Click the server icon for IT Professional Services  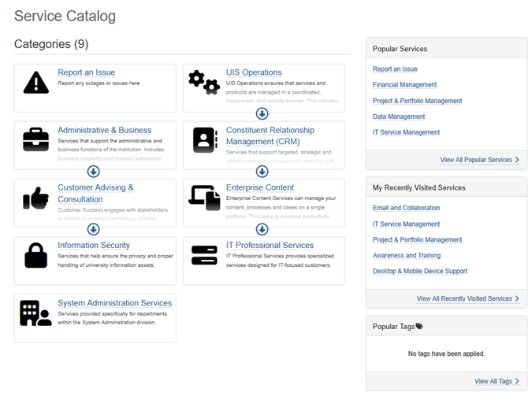click(204, 255)
